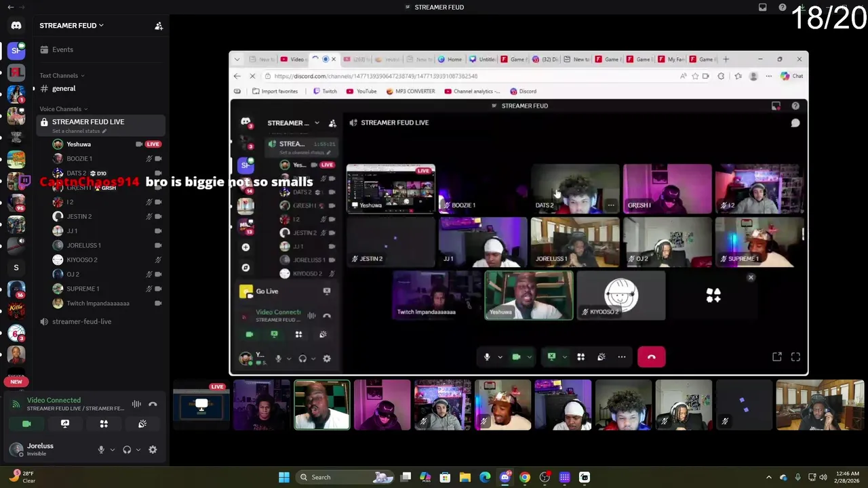
Task: Open YouTube bookmark in streamed browser
Action: (361, 91)
